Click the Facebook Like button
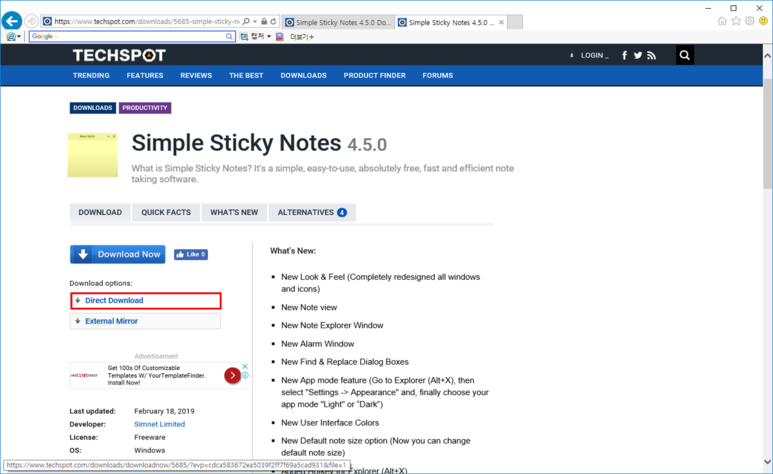Screen dimensions: 773x474 point(191,255)
